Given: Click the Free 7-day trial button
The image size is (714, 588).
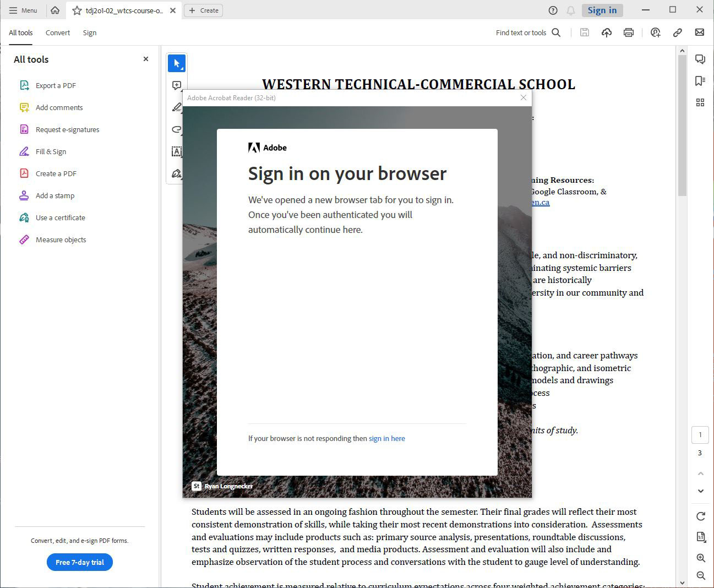Looking at the screenshot, I should click(80, 562).
